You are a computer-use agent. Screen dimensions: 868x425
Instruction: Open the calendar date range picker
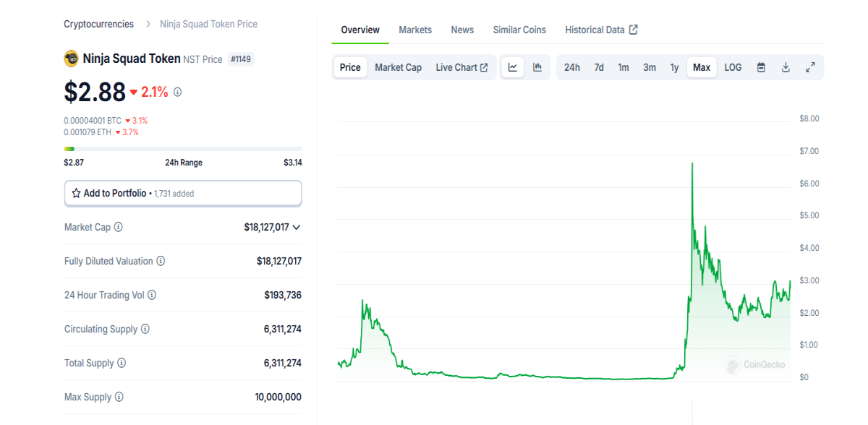pyautogui.click(x=761, y=67)
